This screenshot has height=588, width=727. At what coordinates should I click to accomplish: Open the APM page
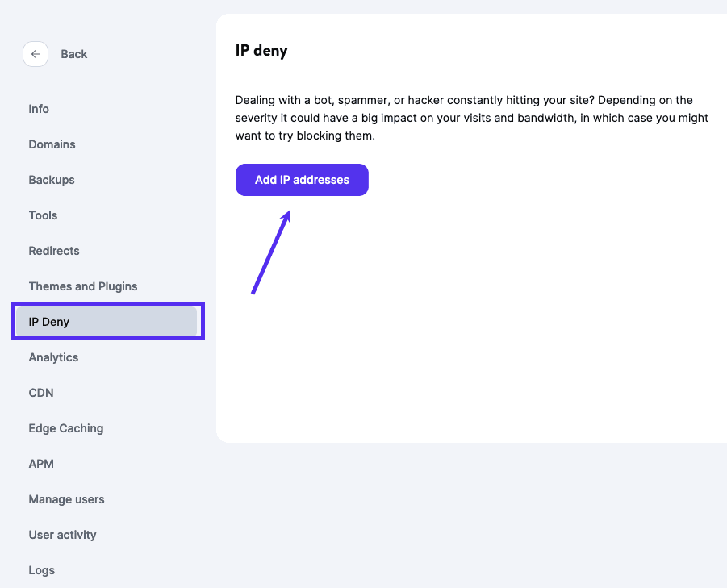pyautogui.click(x=41, y=464)
